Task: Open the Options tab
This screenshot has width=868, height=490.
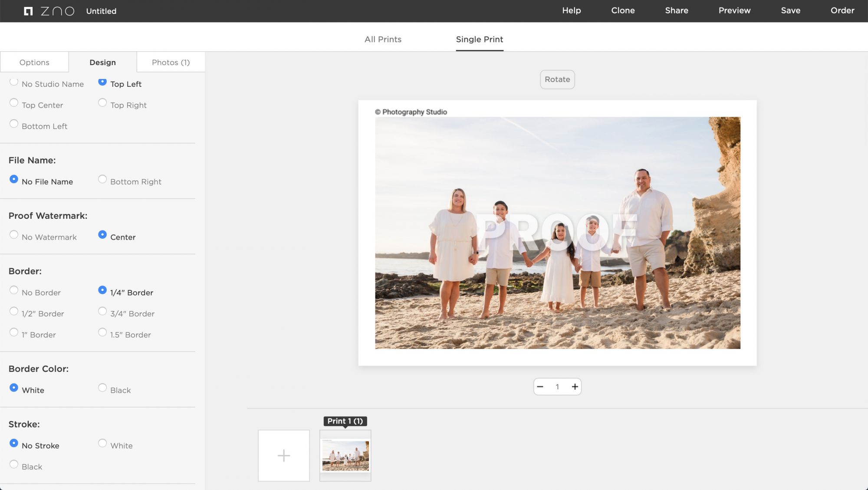Action: pyautogui.click(x=34, y=62)
